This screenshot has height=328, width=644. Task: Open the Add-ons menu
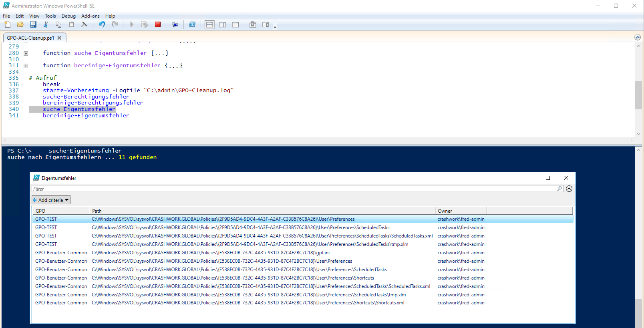[x=91, y=16]
